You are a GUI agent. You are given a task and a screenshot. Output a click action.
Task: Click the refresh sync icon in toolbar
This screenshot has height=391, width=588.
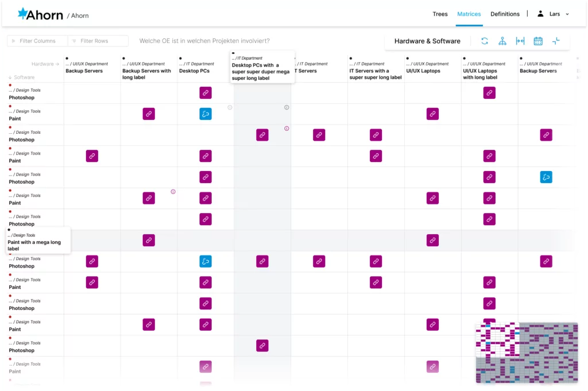(x=485, y=41)
